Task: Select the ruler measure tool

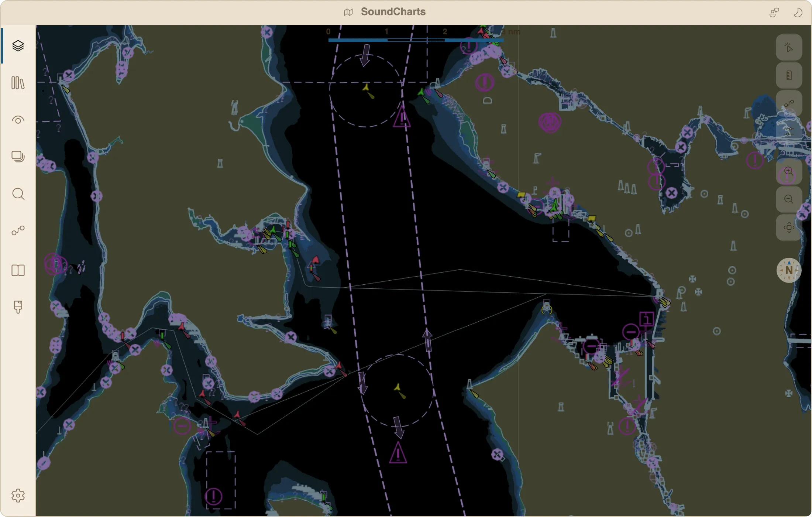Action: pyautogui.click(x=789, y=76)
